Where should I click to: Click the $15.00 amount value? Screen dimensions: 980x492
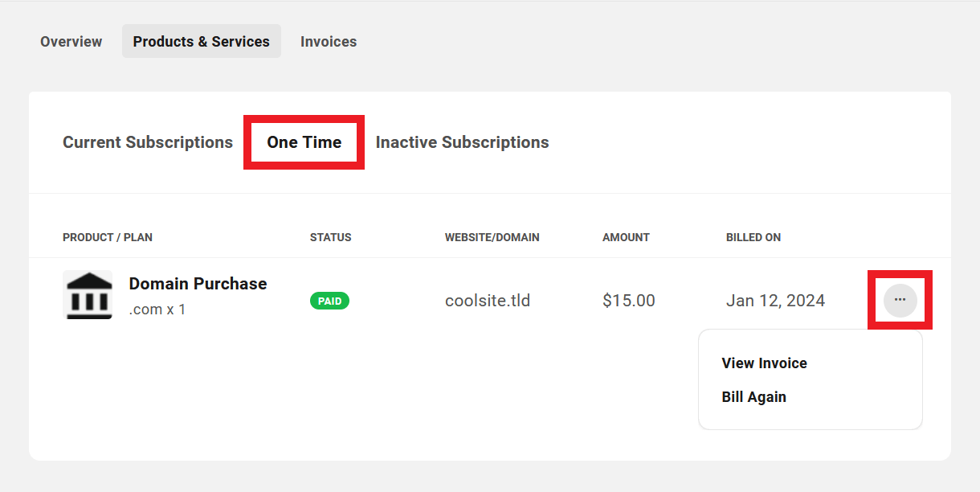(629, 300)
